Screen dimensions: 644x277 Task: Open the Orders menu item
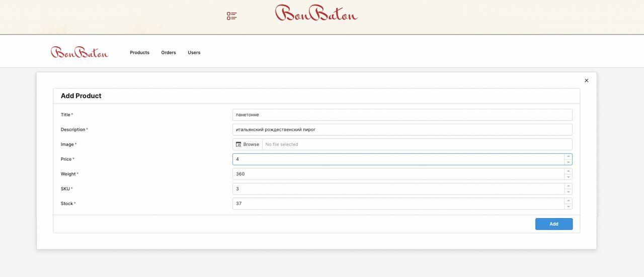[x=169, y=52]
